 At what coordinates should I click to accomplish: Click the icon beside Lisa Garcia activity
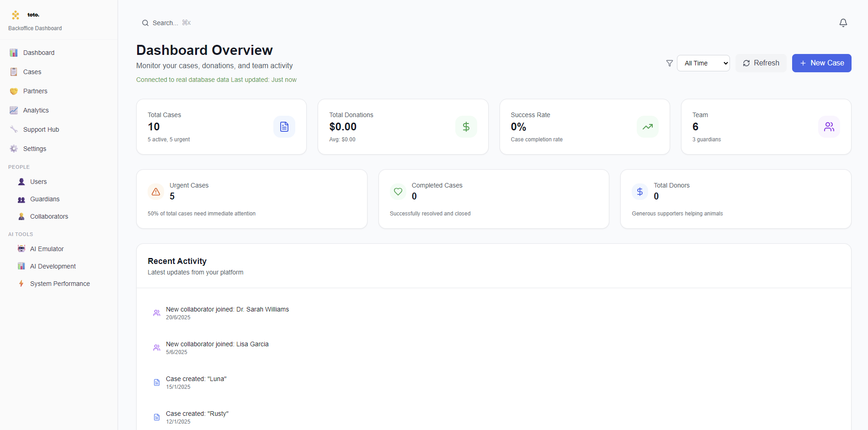(x=157, y=348)
